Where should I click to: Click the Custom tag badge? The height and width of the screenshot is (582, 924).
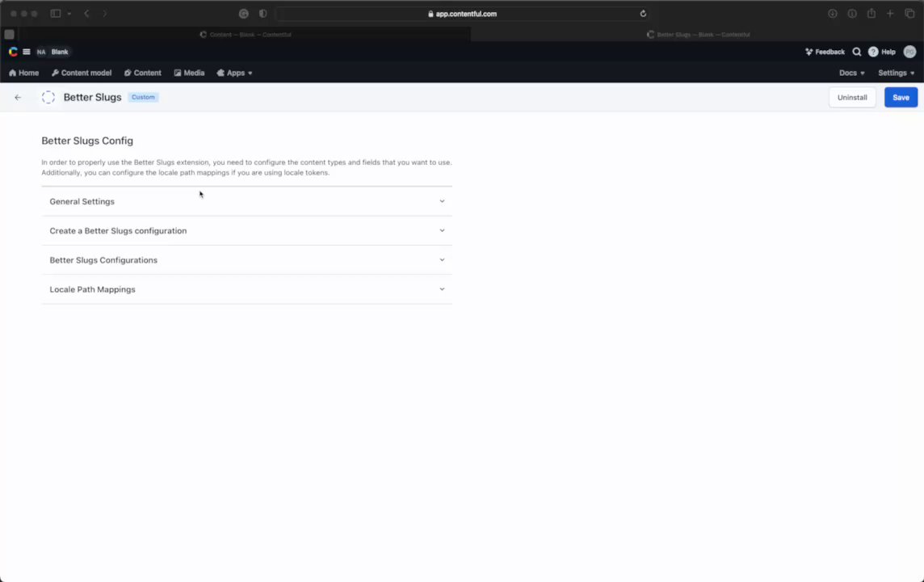(x=143, y=97)
